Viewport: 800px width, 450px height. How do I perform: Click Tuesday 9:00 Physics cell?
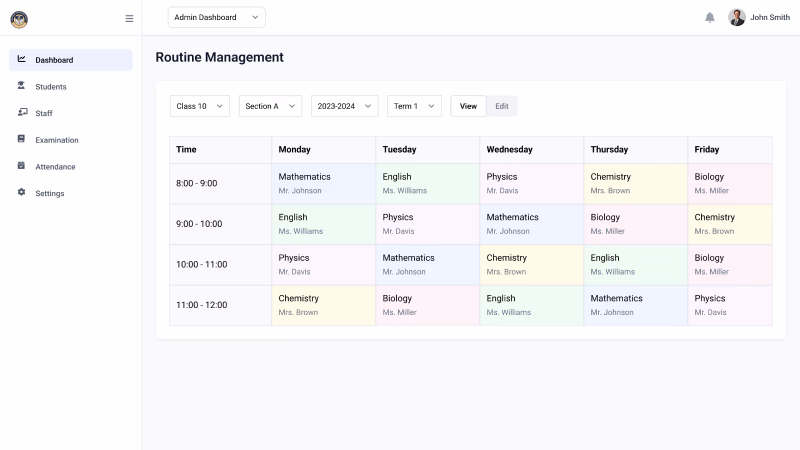coord(428,224)
